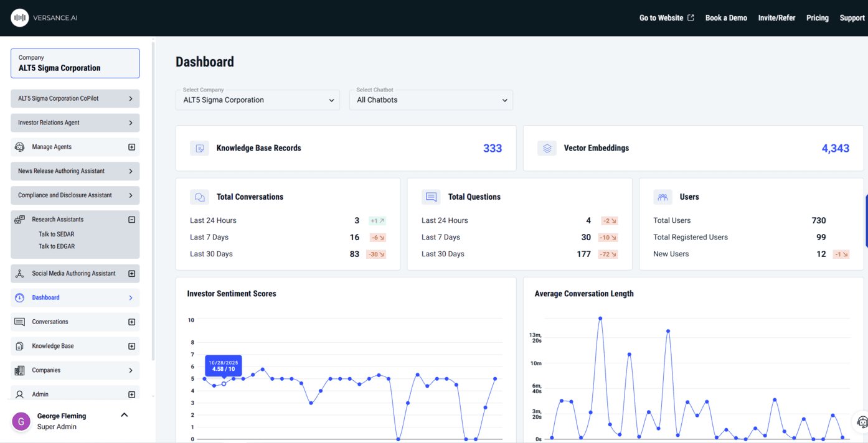Select the Conversations icon in the sidebar
Screen dimensions: 868x443
pyautogui.click(x=19, y=321)
